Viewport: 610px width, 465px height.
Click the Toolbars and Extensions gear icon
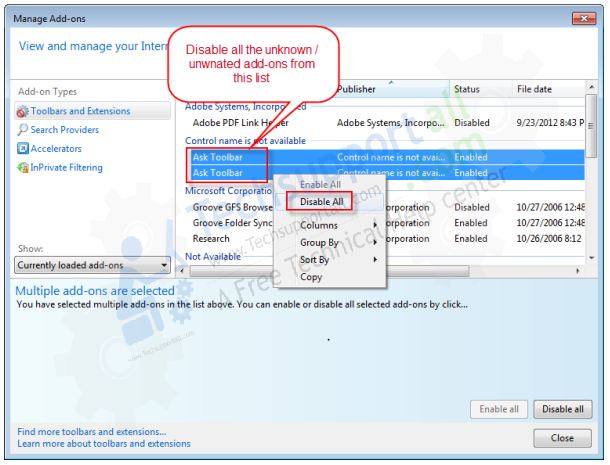(x=22, y=111)
